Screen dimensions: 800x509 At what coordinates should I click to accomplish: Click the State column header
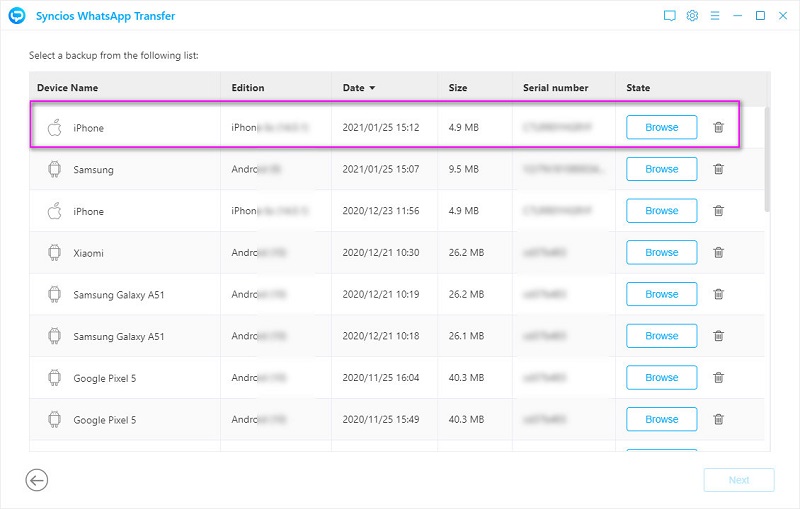pos(638,88)
